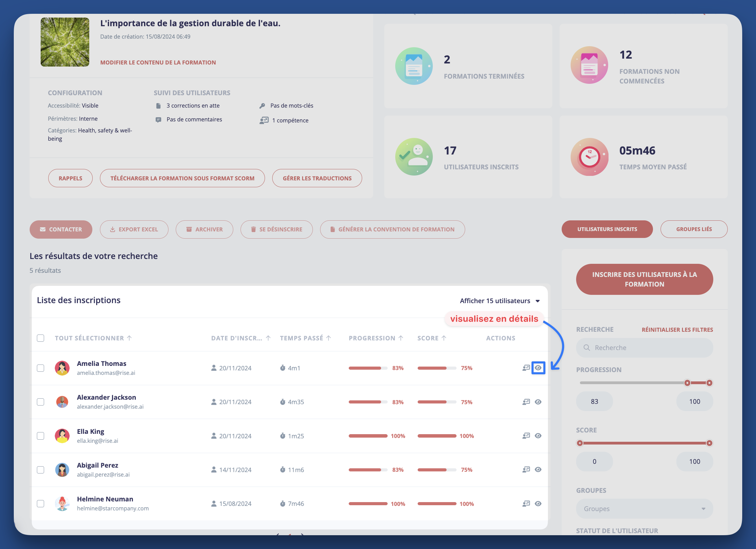Screen dimensions: 756x549
Task: Click the comments bubble icon beside Pas de commentaires
Action: (x=159, y=119)
